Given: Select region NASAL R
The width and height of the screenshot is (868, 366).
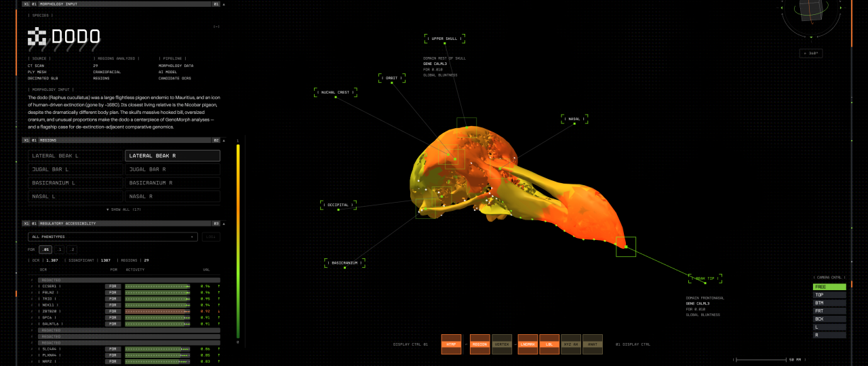Looking at the screenshot, I should click(x=173, y=197).
